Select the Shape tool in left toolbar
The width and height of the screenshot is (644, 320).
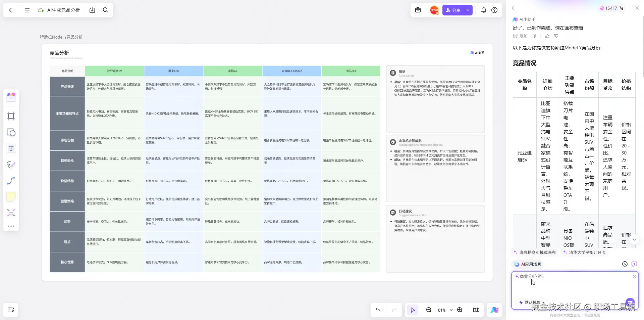(x=11, y=132)
